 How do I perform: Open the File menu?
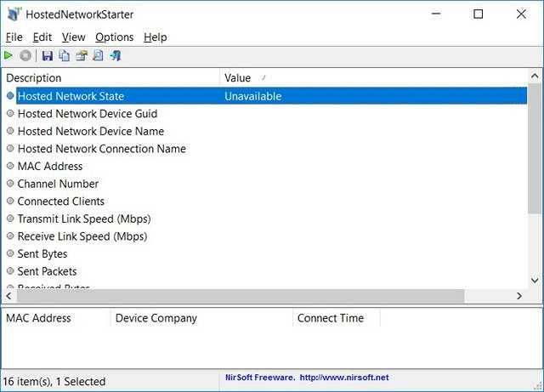click(14, 37)
